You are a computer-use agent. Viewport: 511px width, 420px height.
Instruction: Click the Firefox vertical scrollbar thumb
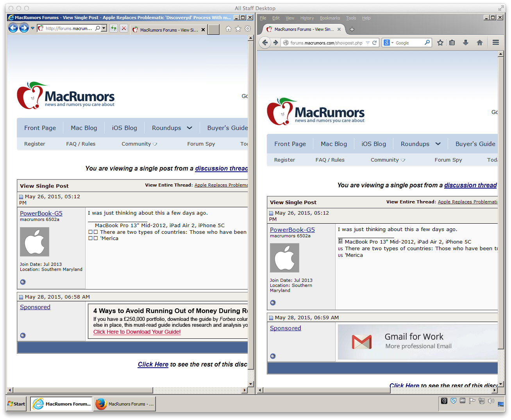(501, 203)
